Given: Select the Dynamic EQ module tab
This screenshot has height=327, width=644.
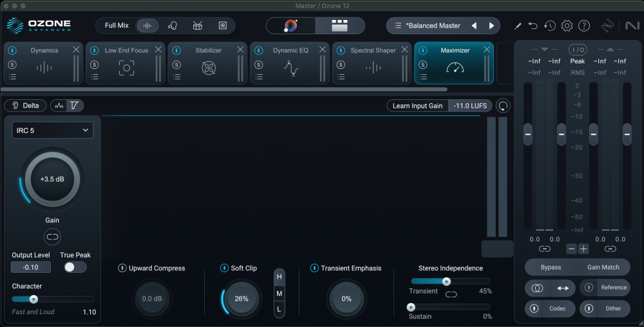Looking at the screenshot, I should pos(290,63).
